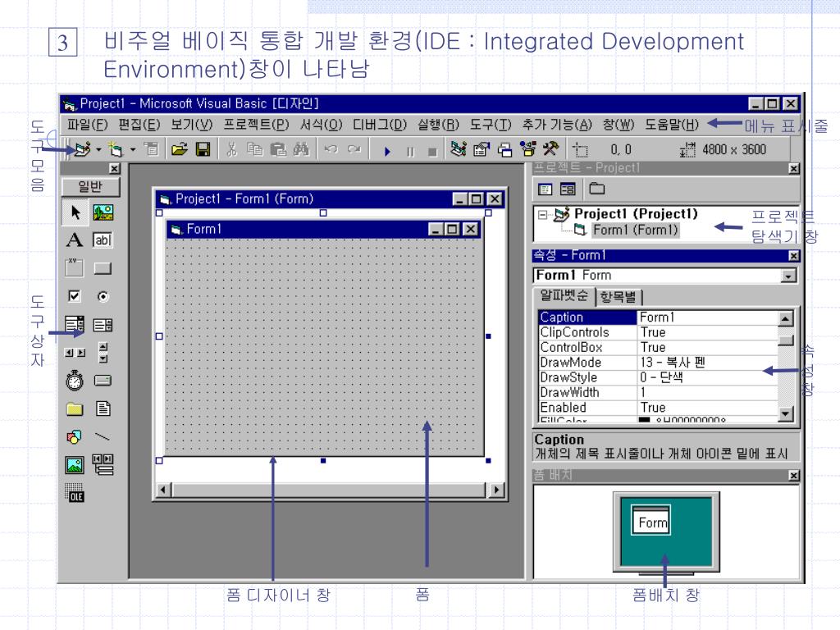Select the FileListBox control tool
Image resolution: width=840 pixels, height=630 pixels.
point(103,409)
